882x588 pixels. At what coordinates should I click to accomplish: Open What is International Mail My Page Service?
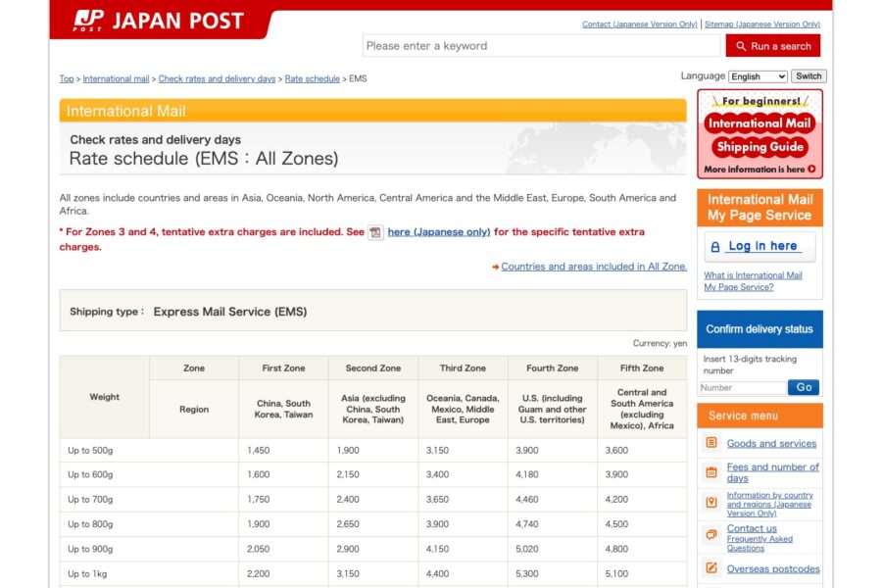point(754,281)
